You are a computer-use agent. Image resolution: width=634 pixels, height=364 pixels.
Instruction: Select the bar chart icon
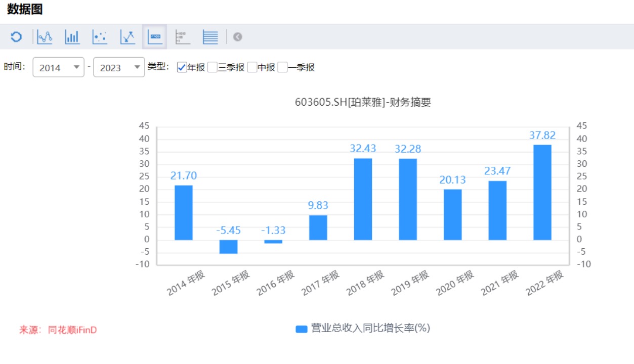pyautogui.click(x=72, y=37)
